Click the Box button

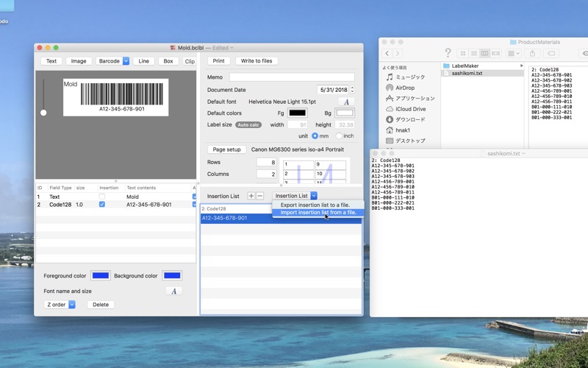tap(168, 61)
